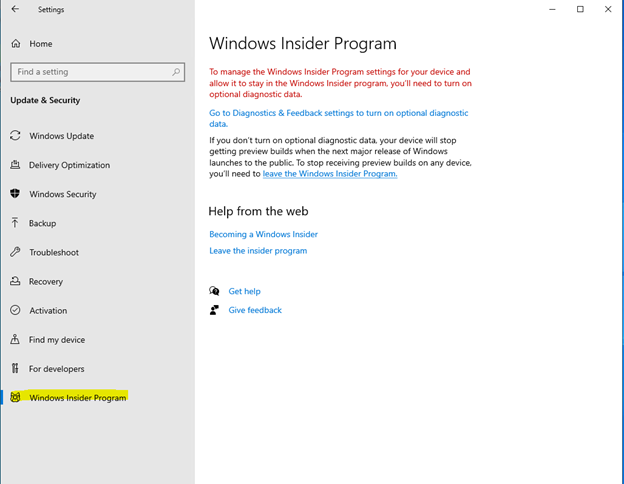
Task: Select For developers
Action: point(57,369)
